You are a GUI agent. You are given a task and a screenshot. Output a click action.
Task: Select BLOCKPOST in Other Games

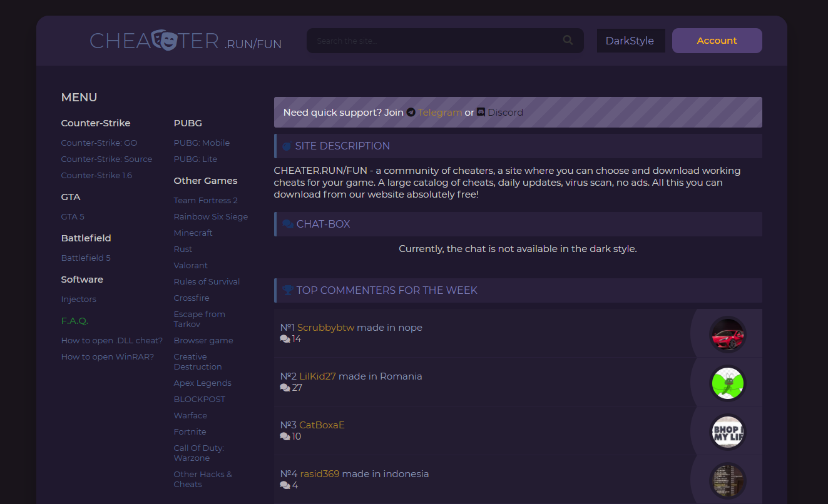click(x=200, y=399)
